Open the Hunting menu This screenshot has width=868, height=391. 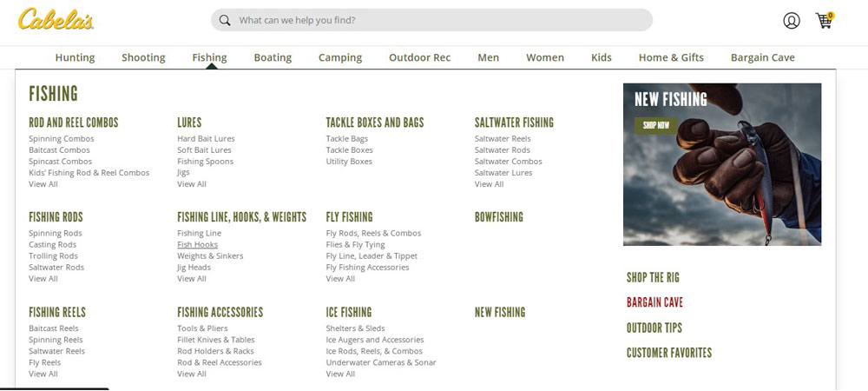75,57
